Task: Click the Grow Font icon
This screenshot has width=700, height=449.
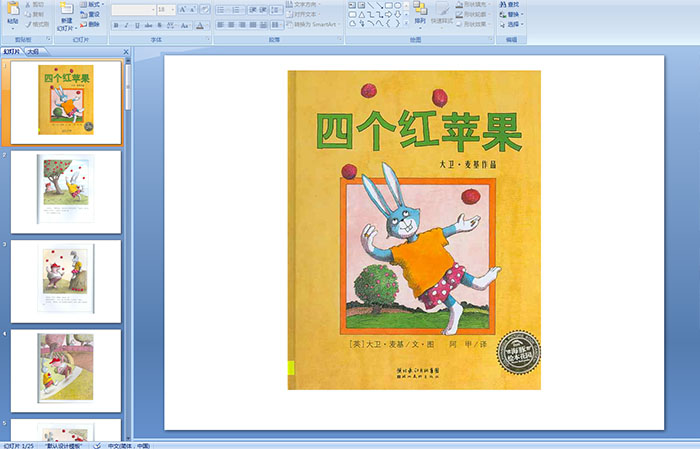Action: [183, 9]
